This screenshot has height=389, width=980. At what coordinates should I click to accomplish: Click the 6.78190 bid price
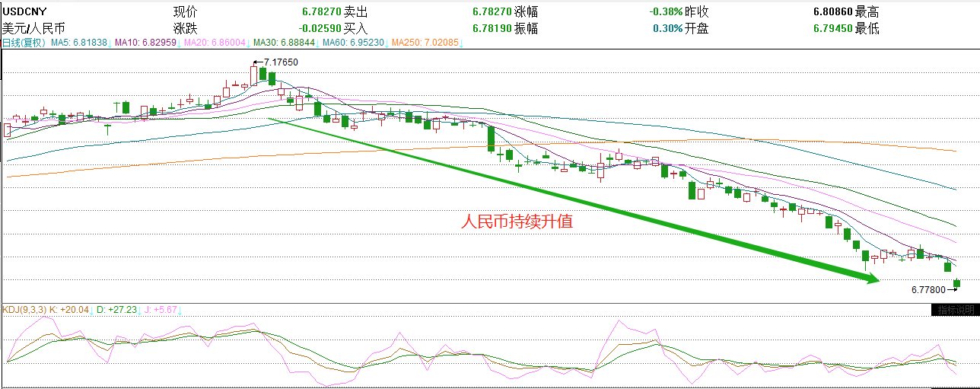click(493, 29)
